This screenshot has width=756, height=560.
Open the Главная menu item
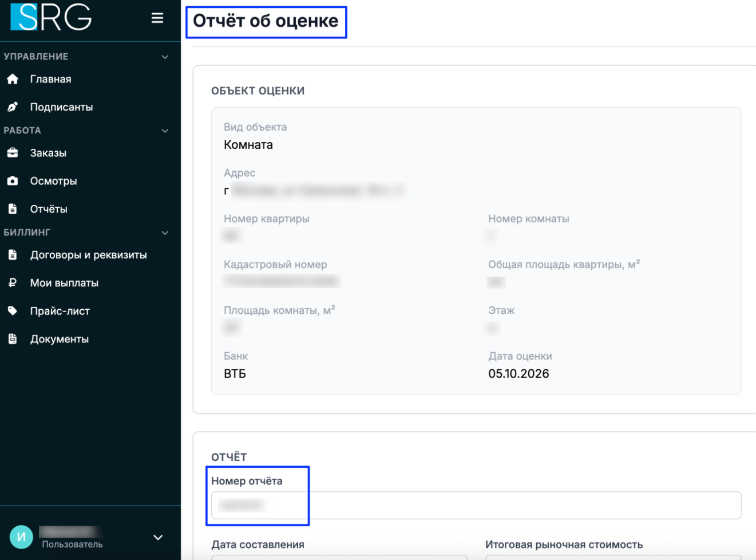click(x=51, y=79)
